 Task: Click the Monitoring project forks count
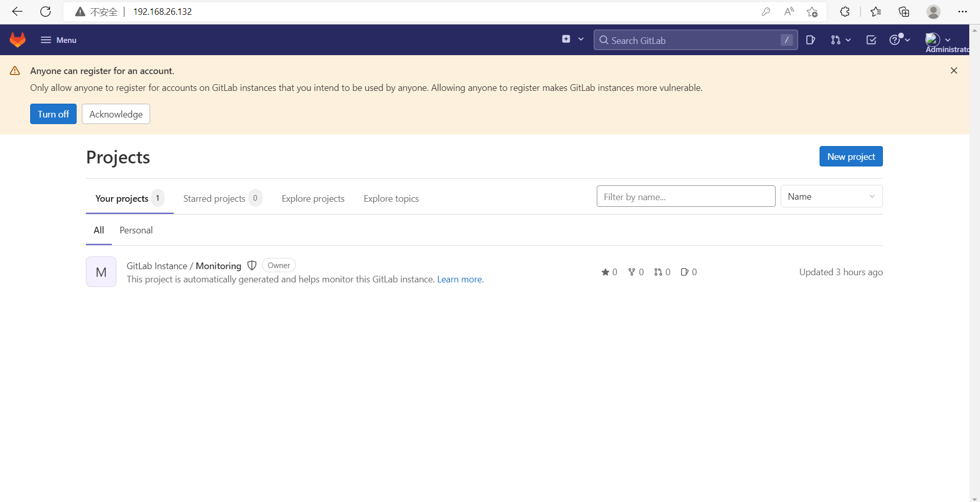[x=636, y=272]
